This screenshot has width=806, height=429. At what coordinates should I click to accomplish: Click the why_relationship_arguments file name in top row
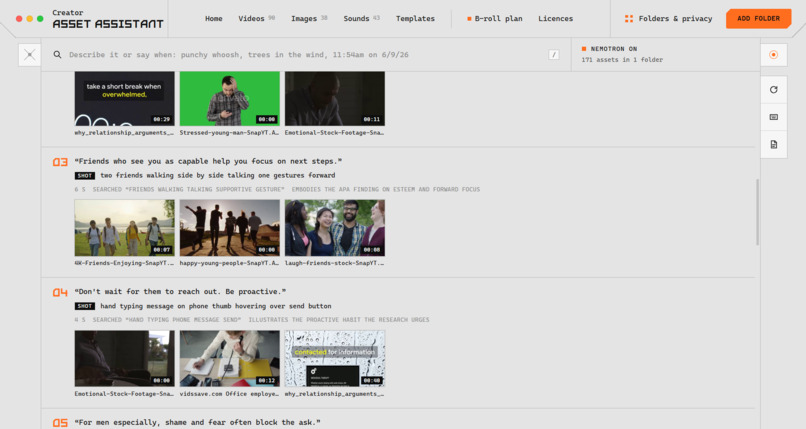(124, 133)
